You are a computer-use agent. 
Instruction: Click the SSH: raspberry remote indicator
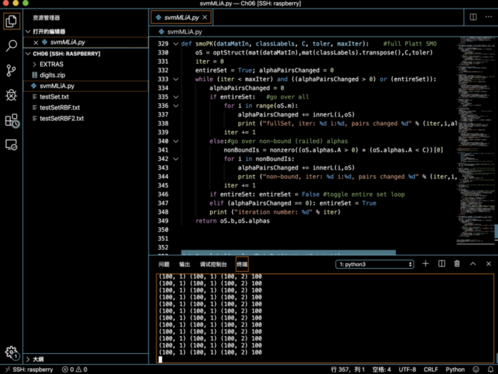pyautogui.click(x=29, y=369)
